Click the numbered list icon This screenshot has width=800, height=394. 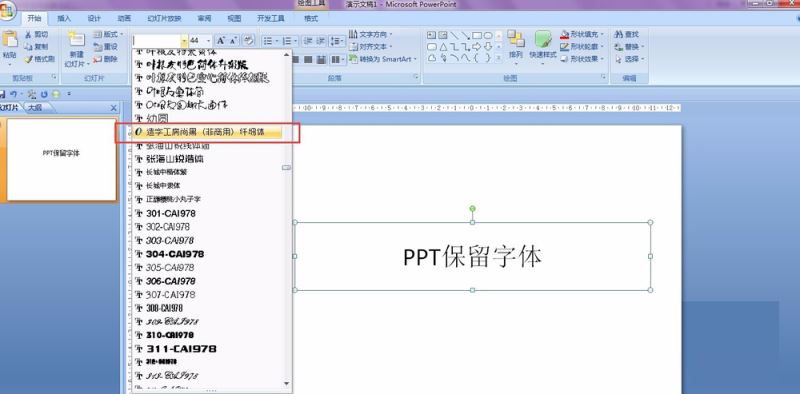pyautogui.click(x=287, y=41)
